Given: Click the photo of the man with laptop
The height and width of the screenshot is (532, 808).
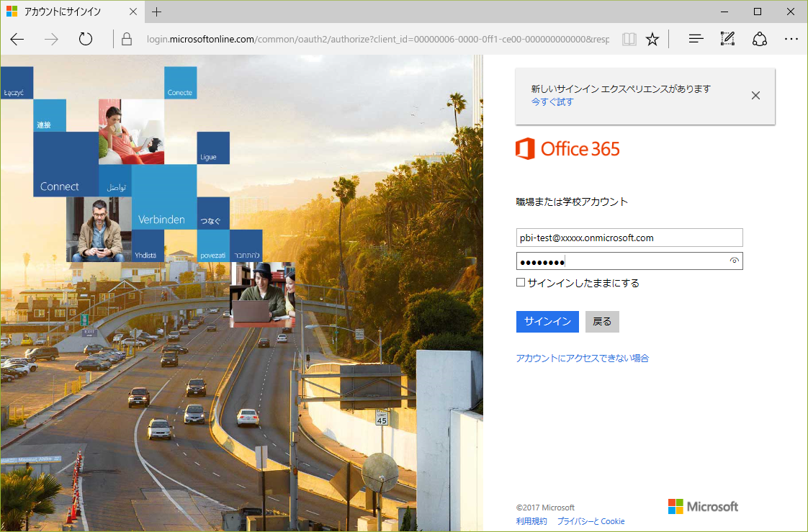Looking at the screenshot, I should 262,295.
